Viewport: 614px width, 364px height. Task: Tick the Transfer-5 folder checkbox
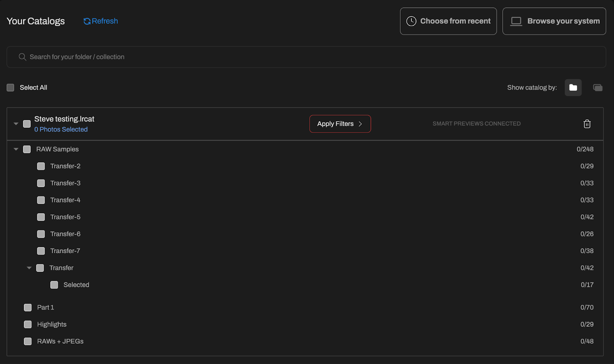tap(41, 217)
